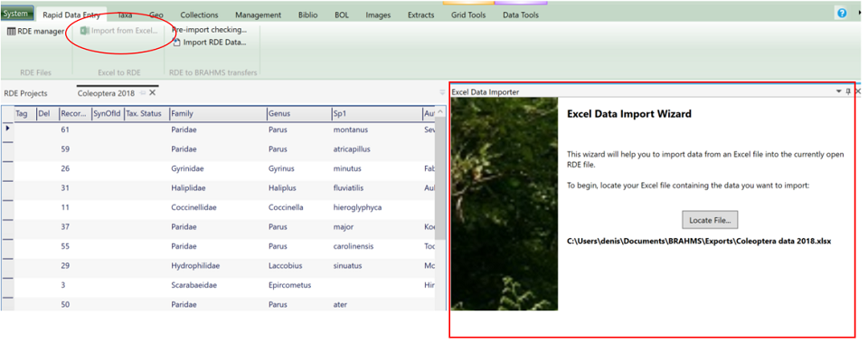Open the Excel Data Importer panel options dropdown
The height and width of the screenshot is (344, 868).
coord(839,91)
